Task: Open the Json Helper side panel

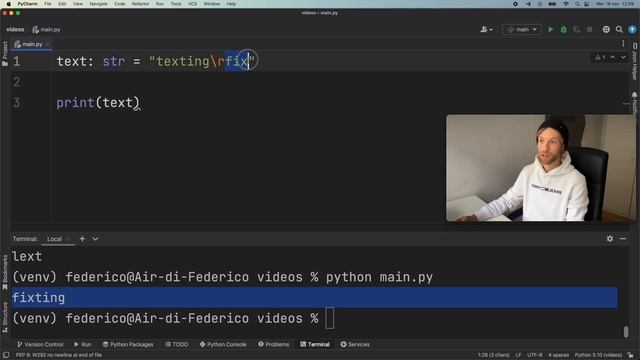Action: [635, 62]
